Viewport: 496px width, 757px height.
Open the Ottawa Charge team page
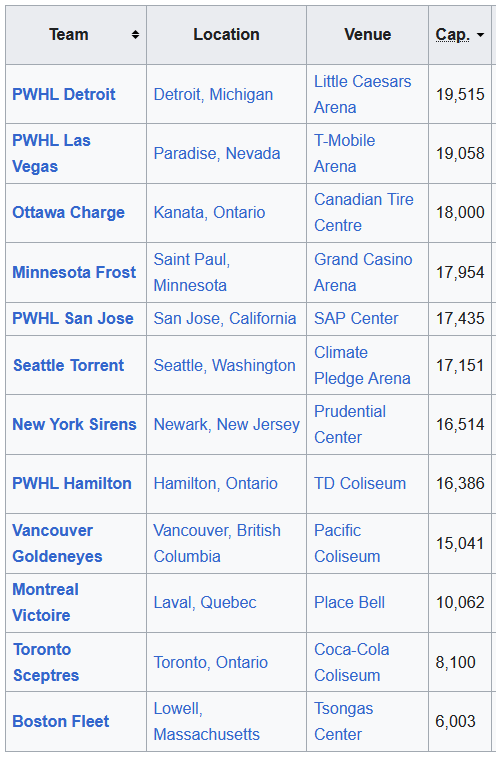pos(69,212)
